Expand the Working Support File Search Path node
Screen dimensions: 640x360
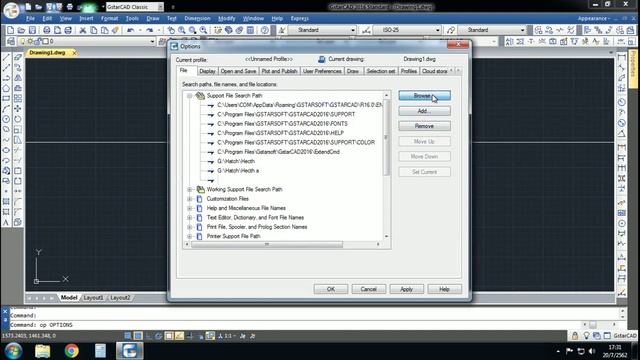tap(189, 189)
